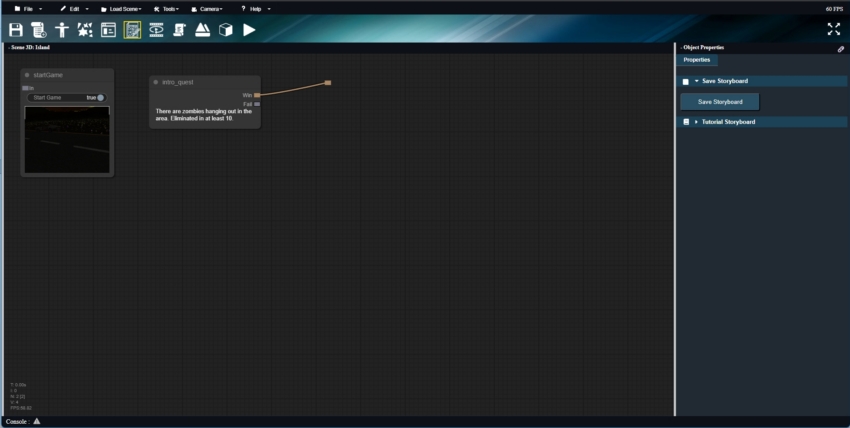
Task: Click the loose end of the Win connection
Action: [327, 82]
